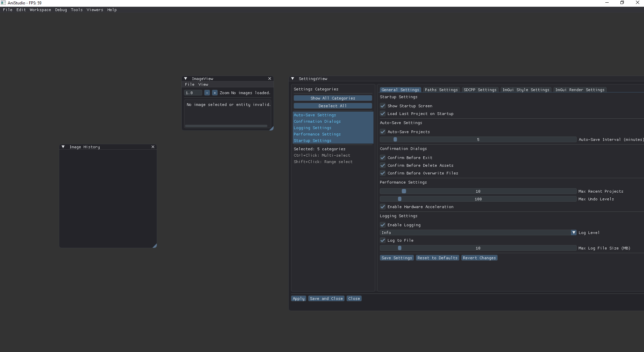644x352 pixels.
Task: Click the Close button in SettingsView
Action: click(x=354, y=299)
